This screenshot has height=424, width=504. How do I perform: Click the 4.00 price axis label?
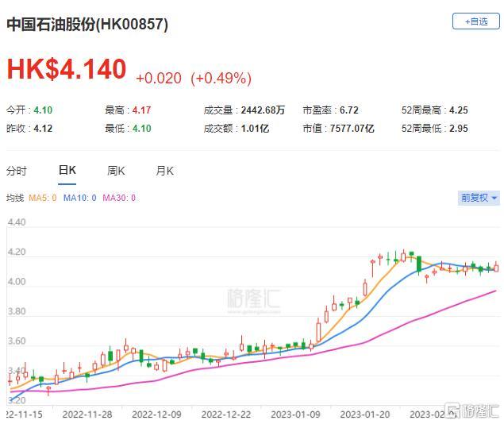click(x=17, y=281)
